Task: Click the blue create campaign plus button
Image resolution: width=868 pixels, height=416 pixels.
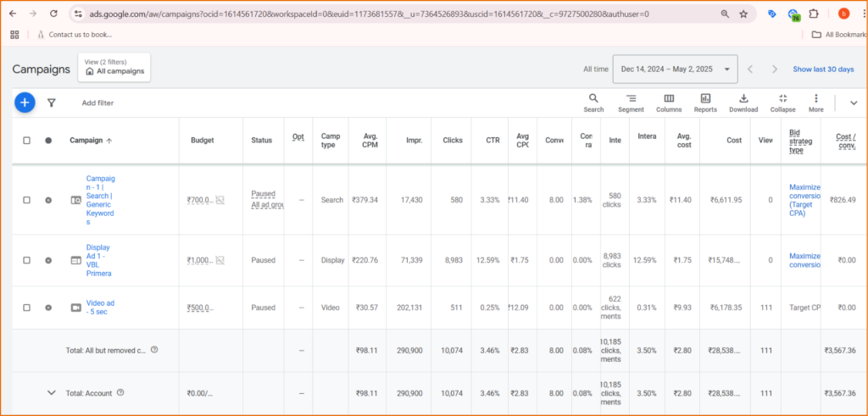Action: (25, 103)
